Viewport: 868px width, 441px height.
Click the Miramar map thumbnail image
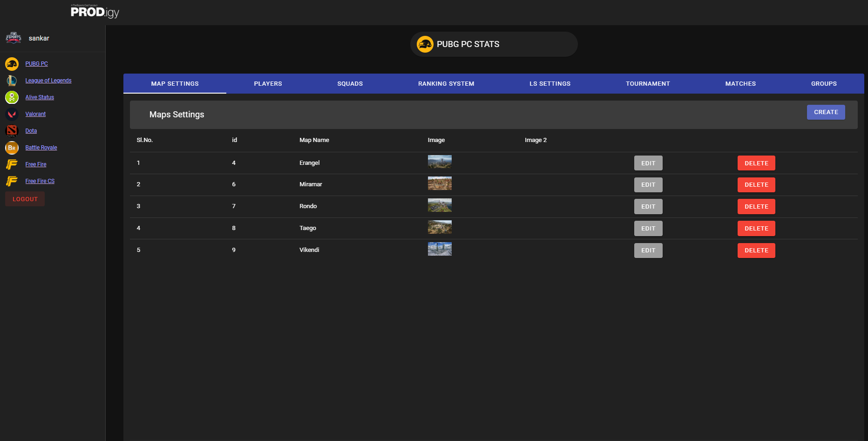coord(440,183)
